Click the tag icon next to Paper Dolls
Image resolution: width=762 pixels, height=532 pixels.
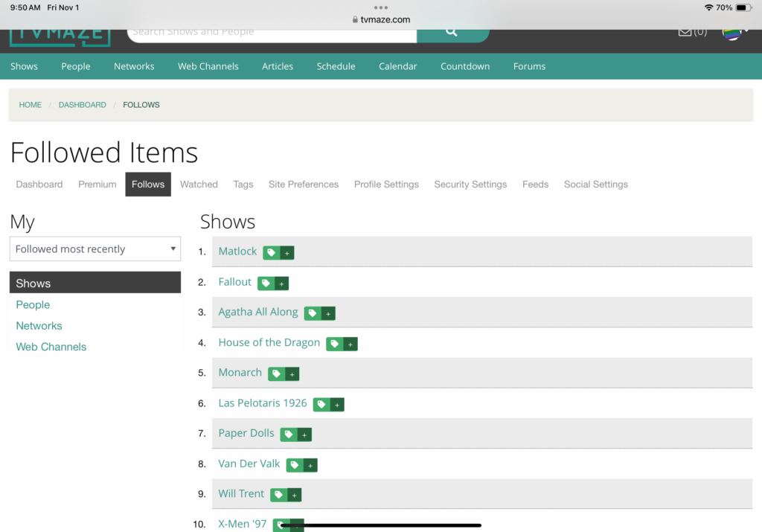click(288, 435)
